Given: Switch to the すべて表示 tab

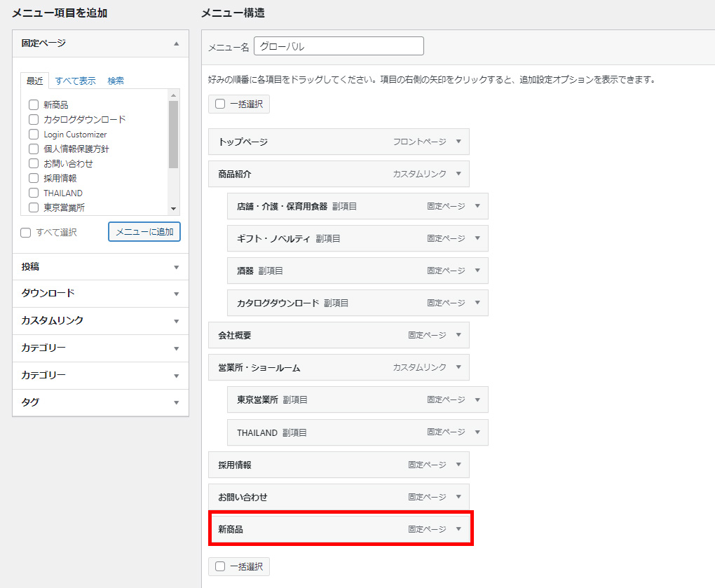Looking at the screenshot, I should click(76, 81).
